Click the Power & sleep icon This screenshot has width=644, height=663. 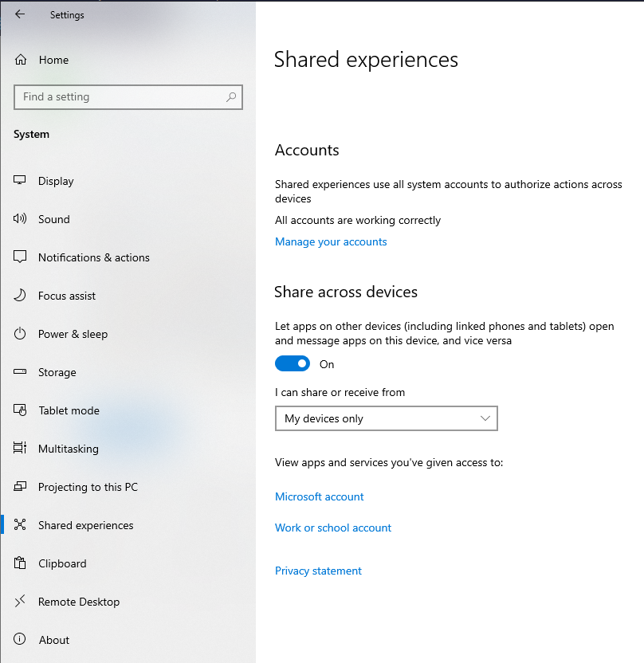click(19, 334)
